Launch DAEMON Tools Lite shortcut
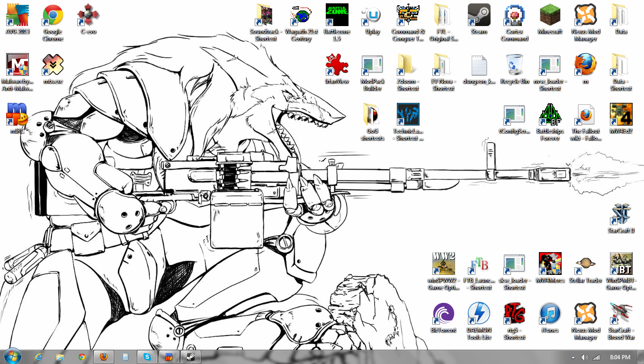The height and width of the screenshot is (364, 644). 479,314
